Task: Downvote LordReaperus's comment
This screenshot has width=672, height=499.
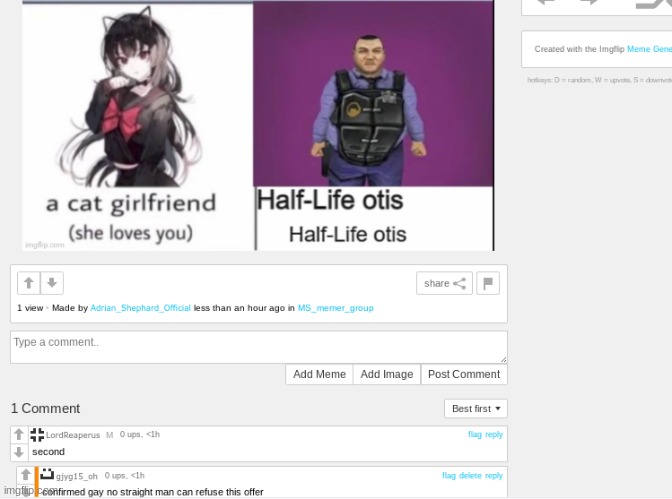Action: (x=19, y=452)
